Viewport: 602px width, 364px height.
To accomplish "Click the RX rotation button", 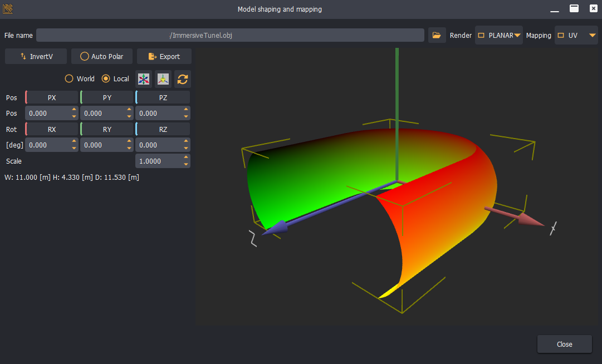I will coord(52,129).
